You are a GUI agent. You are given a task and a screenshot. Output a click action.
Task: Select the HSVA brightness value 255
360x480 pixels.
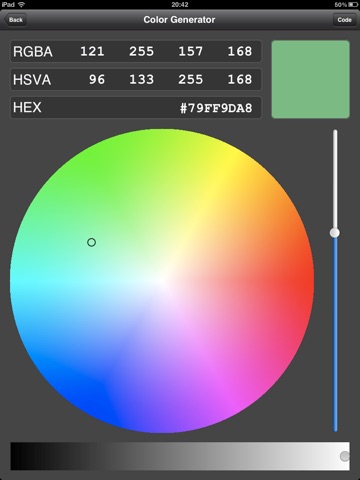click(x=190, y=80)
